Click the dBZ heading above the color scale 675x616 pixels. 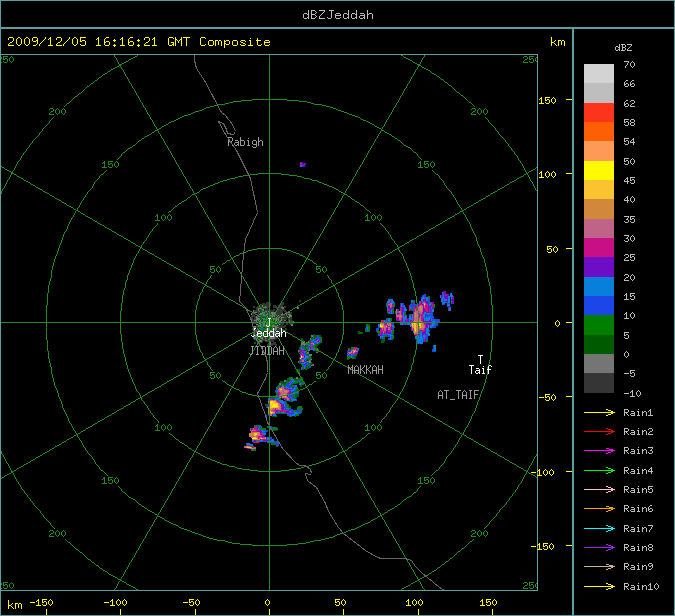pos(623,48)
